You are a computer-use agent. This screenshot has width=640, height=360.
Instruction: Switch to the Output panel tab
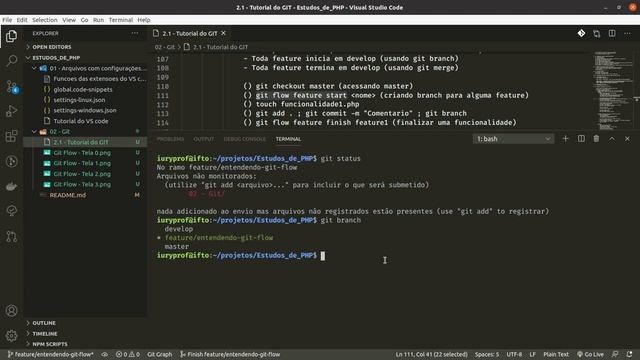pos(204,139)
